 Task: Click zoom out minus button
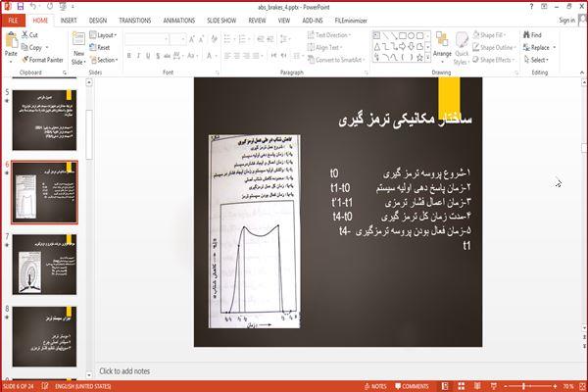point(506,386)
